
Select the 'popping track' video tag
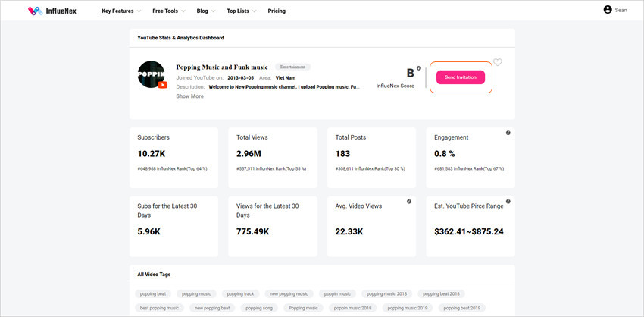[x=241, y=294]
